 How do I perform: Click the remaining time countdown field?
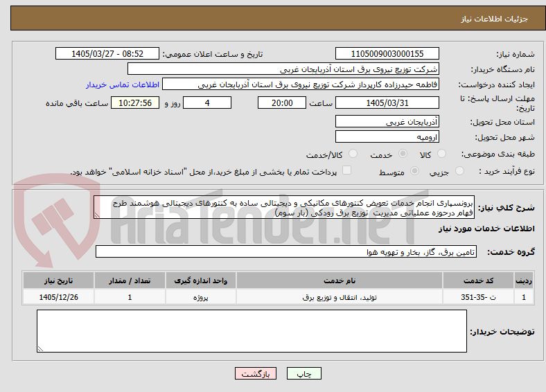(135, 103)
